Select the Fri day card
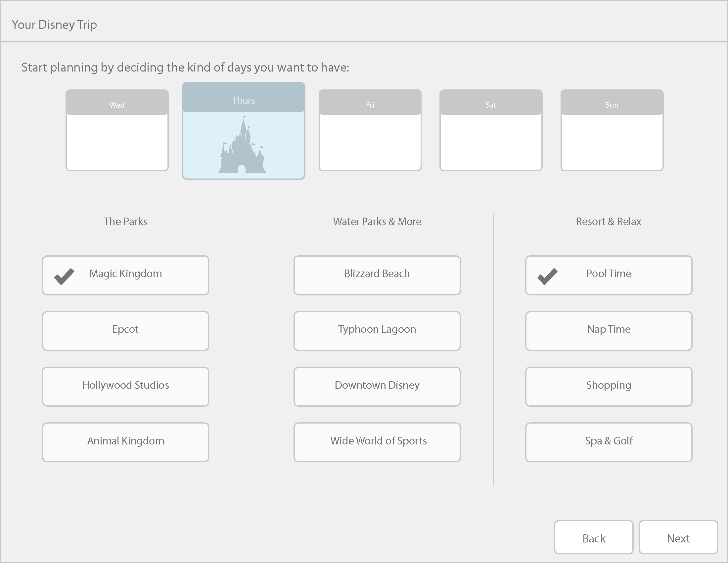The width and height of the screenshot is (728, 563). coord(370,130)
